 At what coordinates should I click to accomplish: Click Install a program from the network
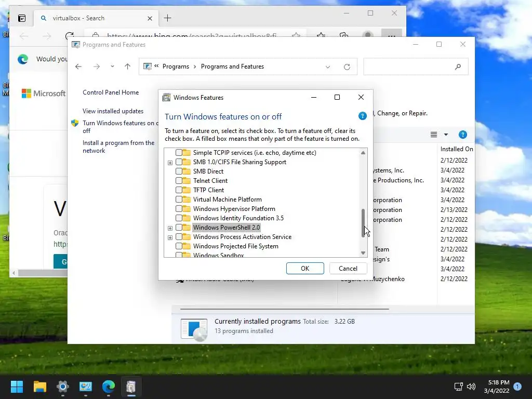(118, 147)
